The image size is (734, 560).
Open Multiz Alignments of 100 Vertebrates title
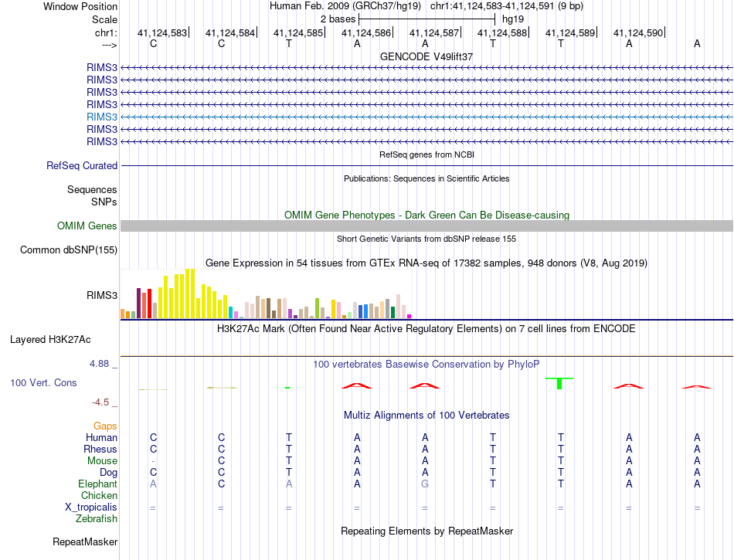tap(426, 416)
